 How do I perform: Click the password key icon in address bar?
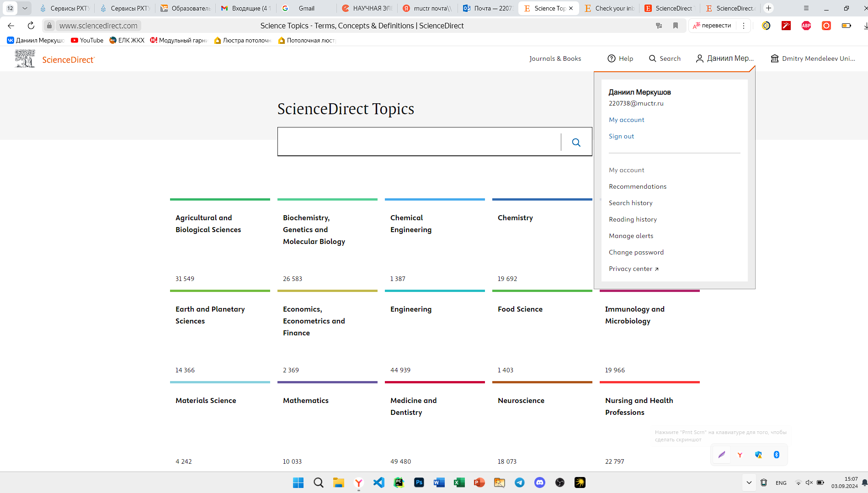point(659,26)
